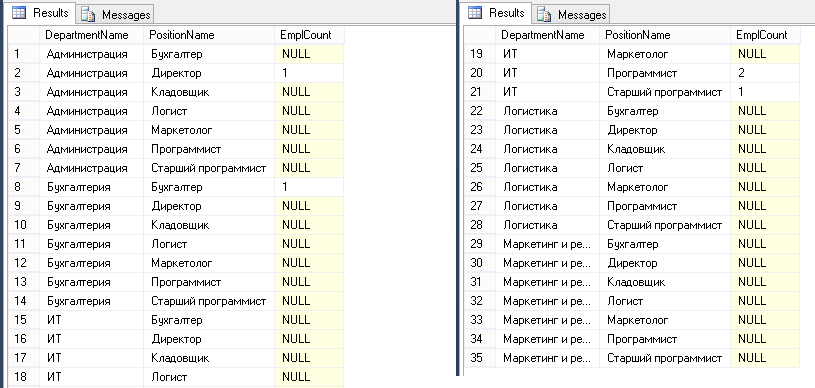This screenshot has height=388, width=815.
Task: Click Логист cell in row 4
Action: click(x=209, y=111)
